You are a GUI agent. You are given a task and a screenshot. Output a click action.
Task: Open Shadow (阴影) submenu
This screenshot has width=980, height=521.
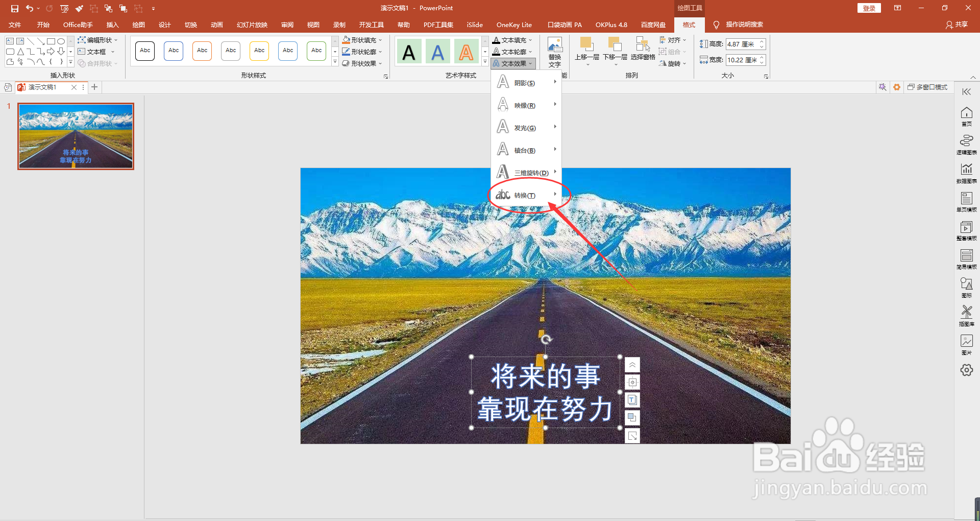526,82
